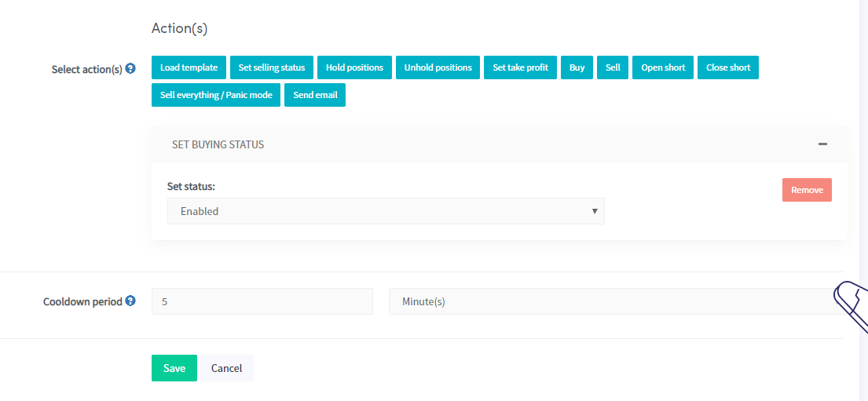
Task: Focus the Cooldown period value field
Action: click(262, 301)
